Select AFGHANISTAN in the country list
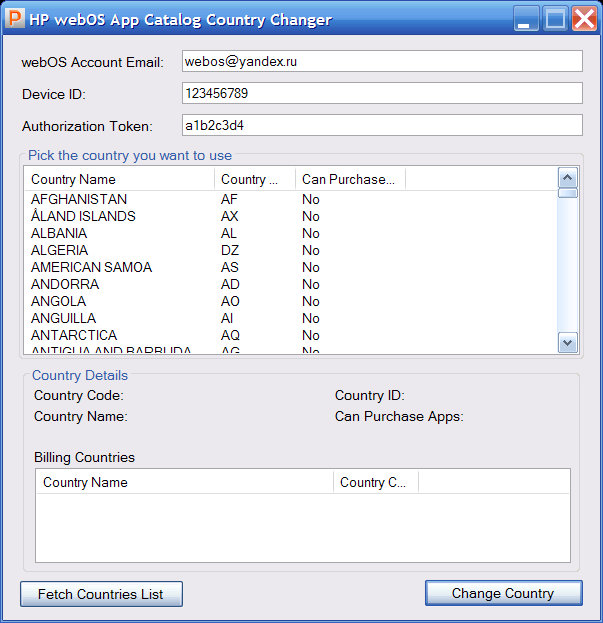 click(79, 199)
